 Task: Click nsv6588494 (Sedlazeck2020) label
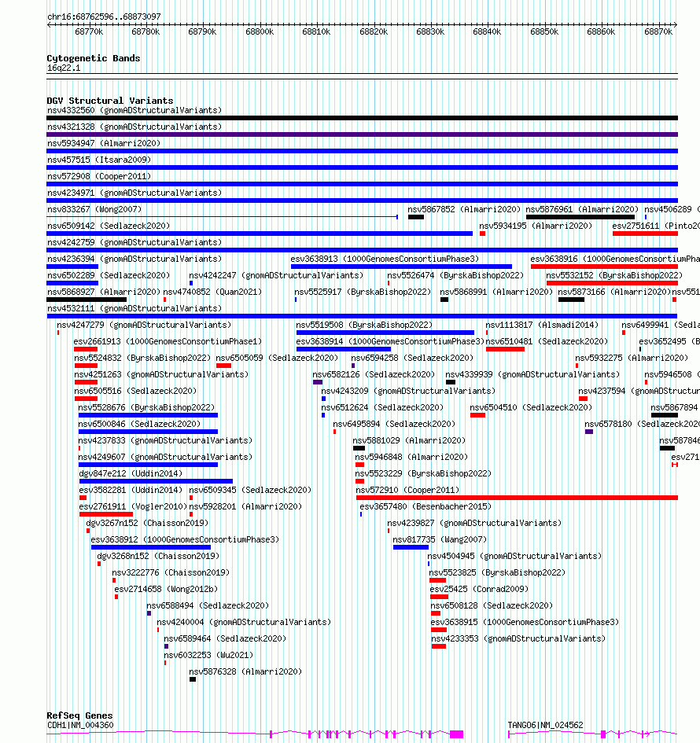208,606
